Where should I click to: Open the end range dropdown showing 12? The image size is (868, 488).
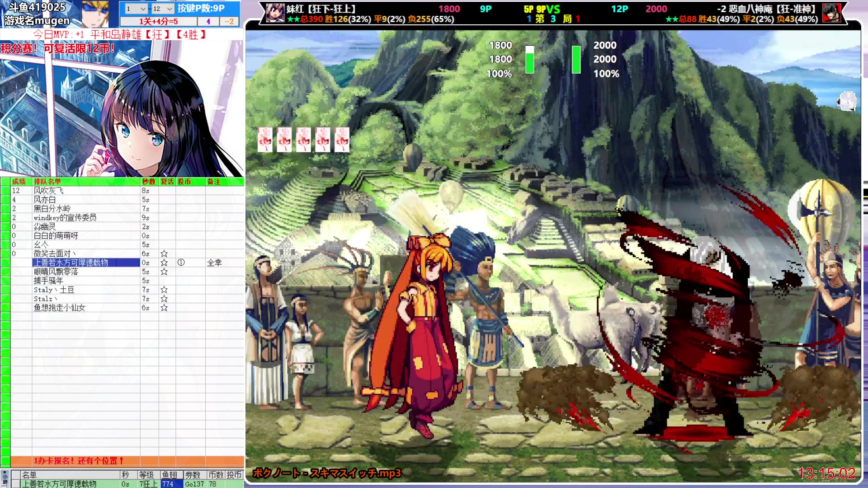pyautogui.click(x=163, y=9)
